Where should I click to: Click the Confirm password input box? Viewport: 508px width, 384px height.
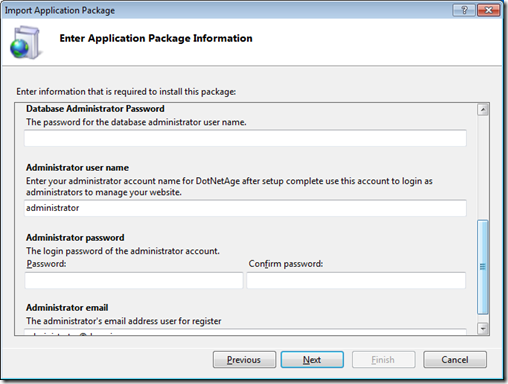(356, 280)
